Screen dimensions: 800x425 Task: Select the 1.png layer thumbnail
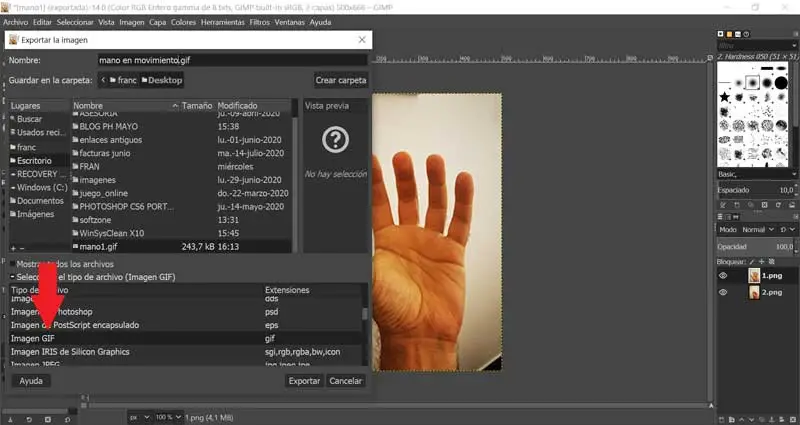pos(754,276)
